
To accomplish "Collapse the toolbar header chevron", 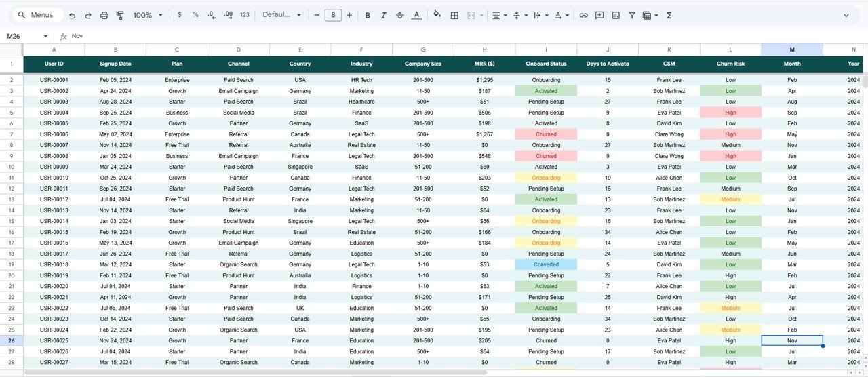I will tap(846, 15).
